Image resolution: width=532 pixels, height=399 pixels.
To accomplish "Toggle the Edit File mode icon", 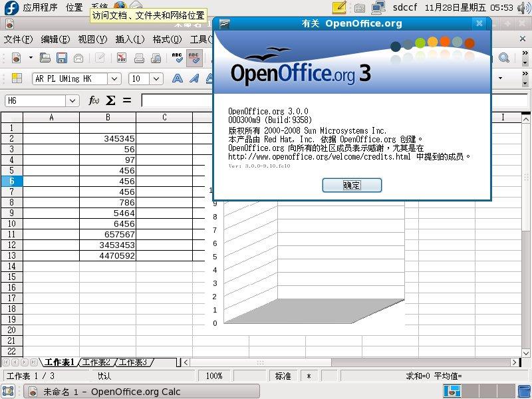I will pyautogui.click(x=100, y=58).
